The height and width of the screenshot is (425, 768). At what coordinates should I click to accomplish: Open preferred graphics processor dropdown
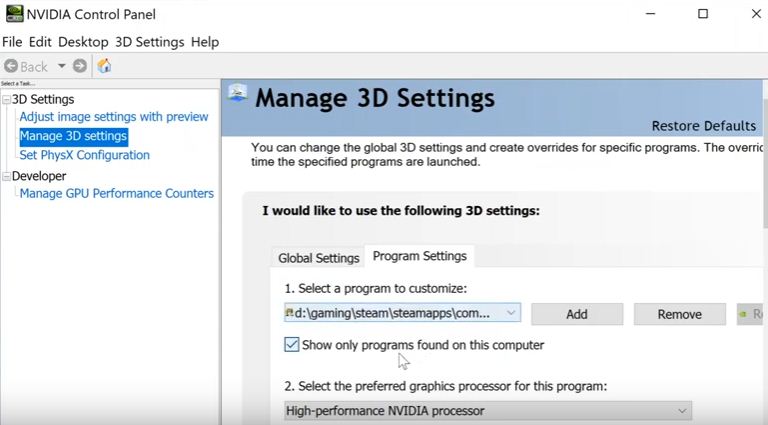pos(488,411)
